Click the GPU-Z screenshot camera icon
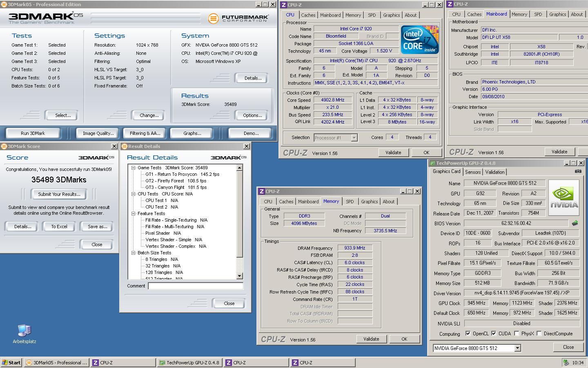Screen dimensions: 588x368 tap(578, 171)
